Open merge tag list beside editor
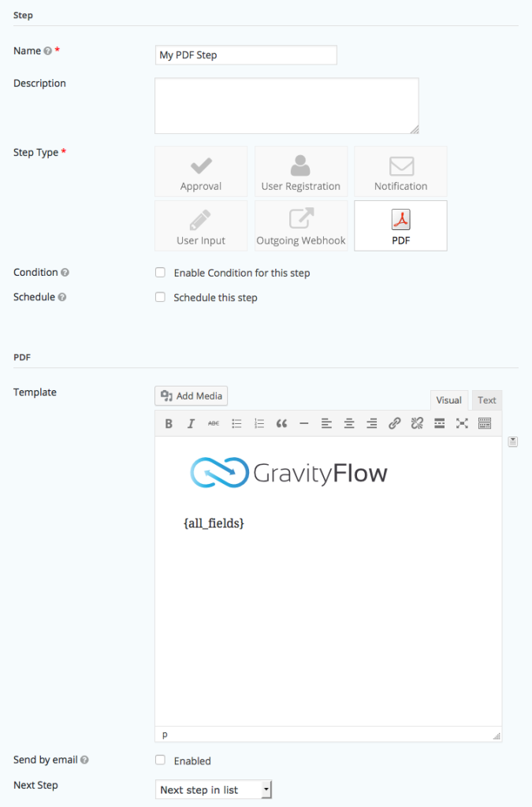This screenshot has width=532, height=807. click(513, 441)
